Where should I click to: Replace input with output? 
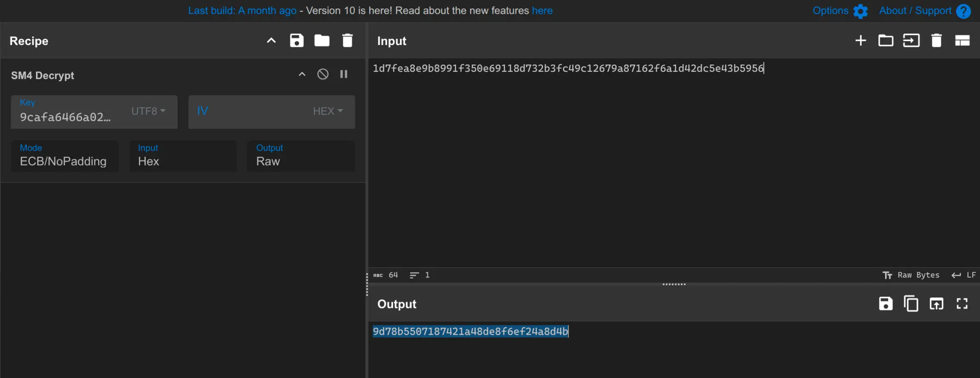click(936, 304)
